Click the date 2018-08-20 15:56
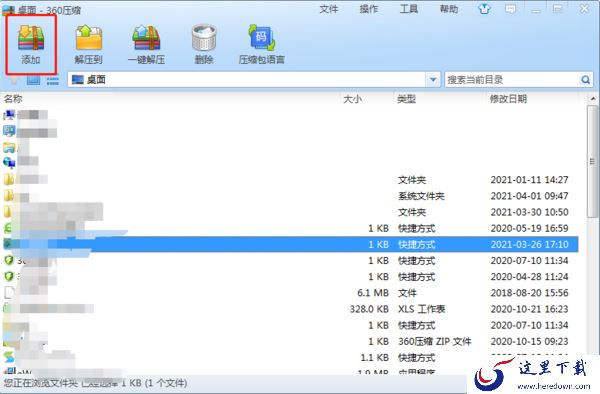 [x=530, y=293]
